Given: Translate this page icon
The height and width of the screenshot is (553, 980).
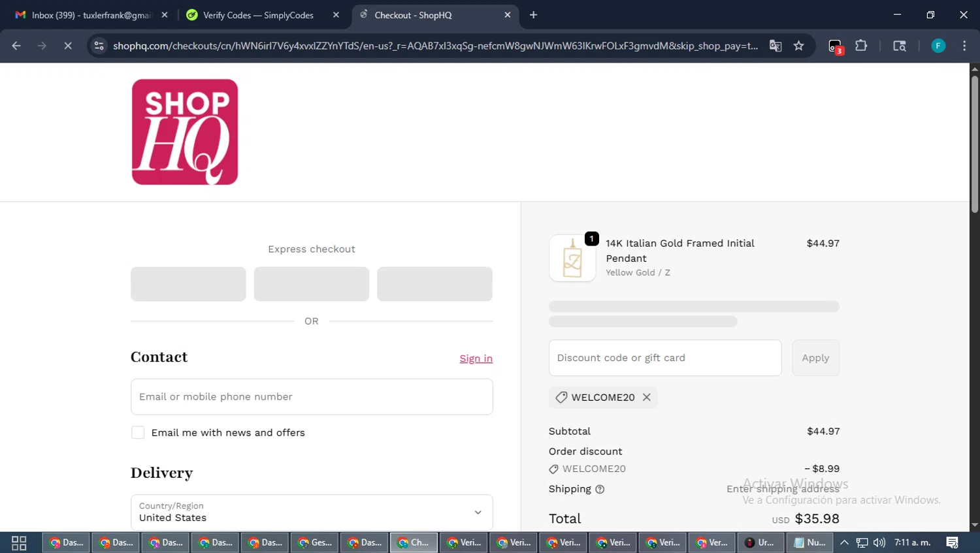Looking at the screenshot, I should click(776, 46).
